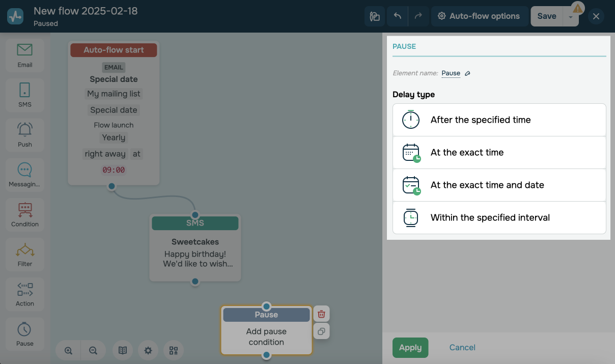
Task: Select the Messaging element in the sidebar
Action: tap(24, 175)
